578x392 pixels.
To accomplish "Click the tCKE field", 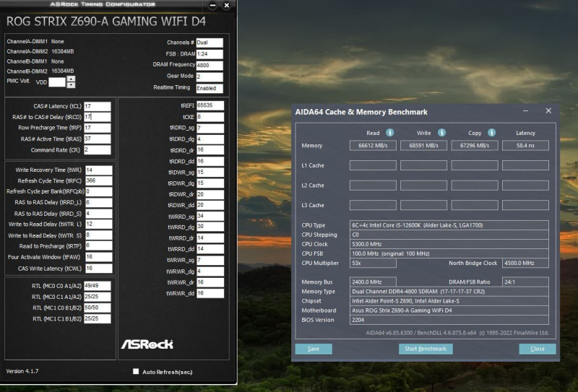I will [210, 117].
